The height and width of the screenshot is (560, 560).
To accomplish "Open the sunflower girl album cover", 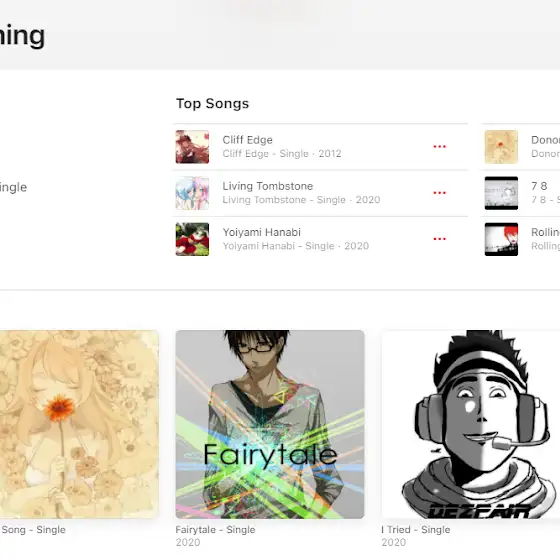I will tap(79, 424).
